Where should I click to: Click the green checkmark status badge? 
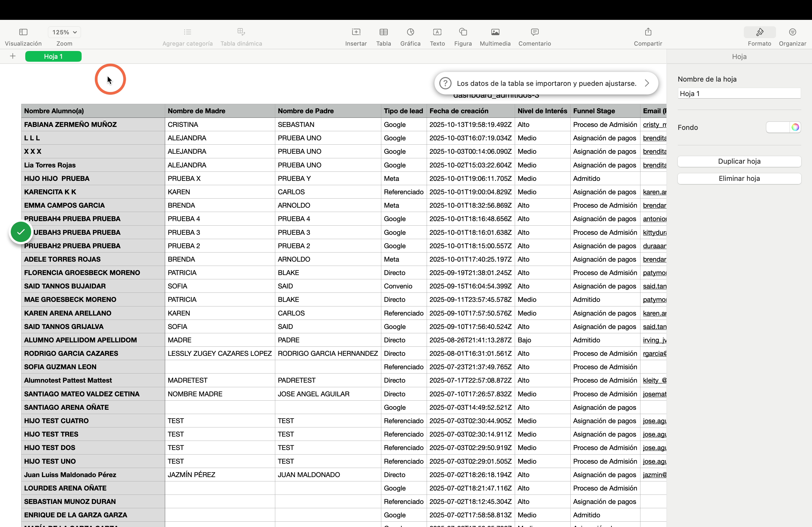[21, 232]
